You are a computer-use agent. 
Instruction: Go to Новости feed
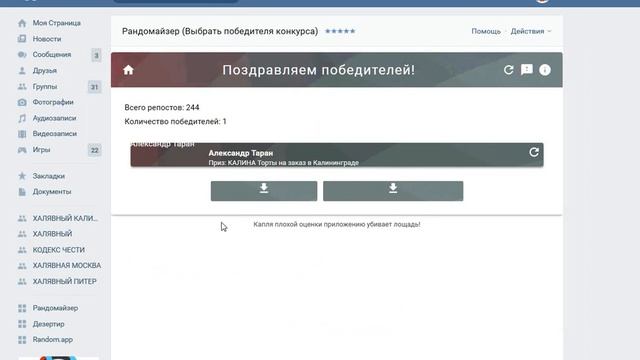tap(47, 39)
